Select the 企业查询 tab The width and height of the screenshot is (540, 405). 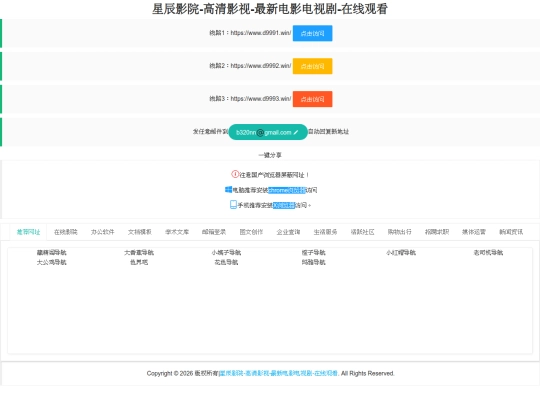288,232
